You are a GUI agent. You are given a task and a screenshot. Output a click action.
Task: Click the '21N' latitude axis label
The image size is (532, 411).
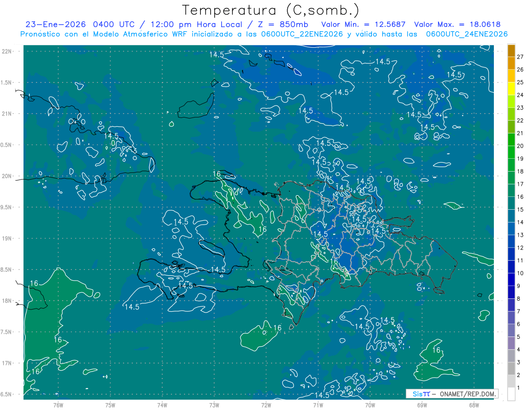click(x=7, y=114)
